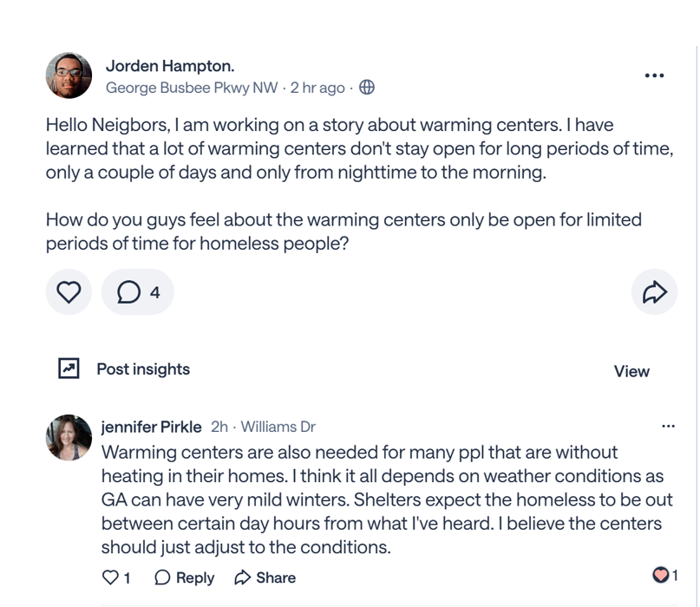Reply to jennifer's comment via the bubble icon

tap(163, 577)
